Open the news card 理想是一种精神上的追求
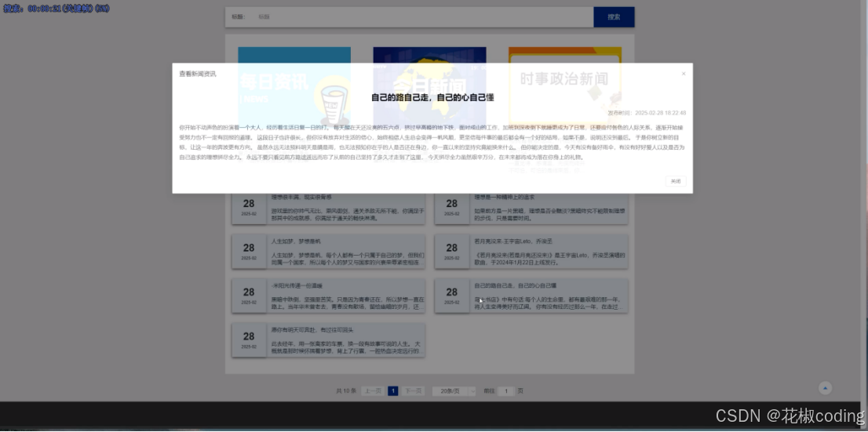Viewport: 868px width, 432px height. 531,208
